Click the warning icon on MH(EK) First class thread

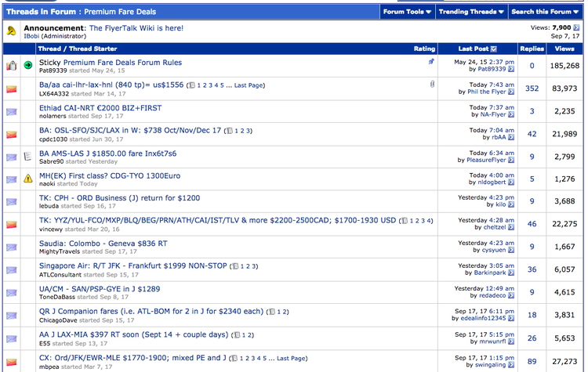[x=27, y=179]
